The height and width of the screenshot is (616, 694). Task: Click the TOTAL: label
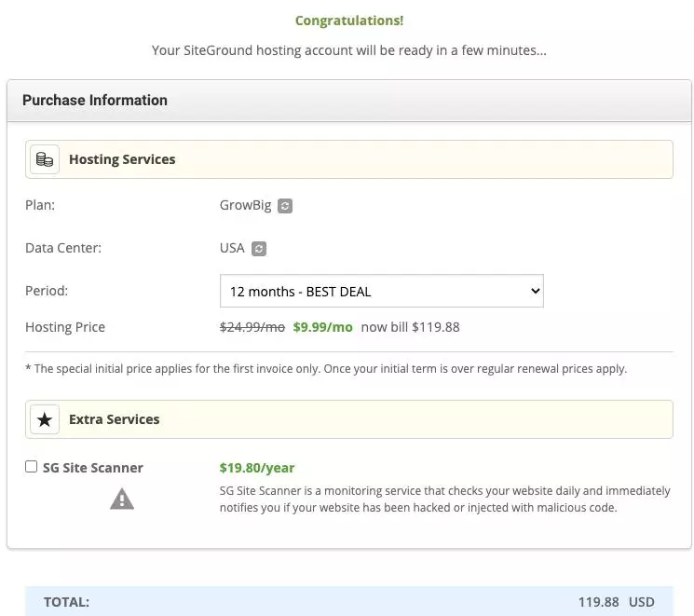pyautogui.click(x=66, y=602)
